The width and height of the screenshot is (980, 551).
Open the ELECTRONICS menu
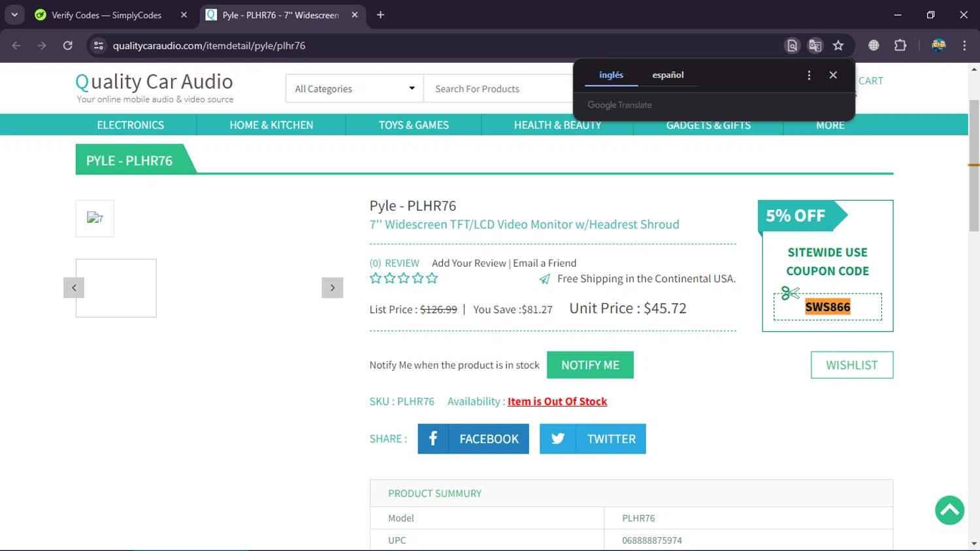(x=131, y=125)
